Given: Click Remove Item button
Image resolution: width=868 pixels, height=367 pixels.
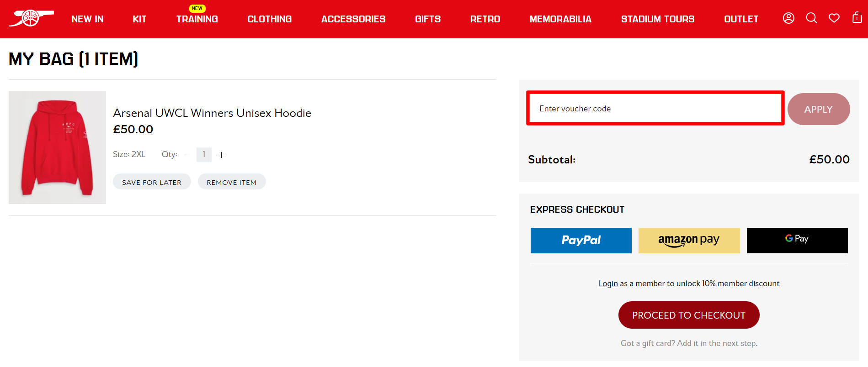Looking at the screenshot, I should tap(232, 182).
